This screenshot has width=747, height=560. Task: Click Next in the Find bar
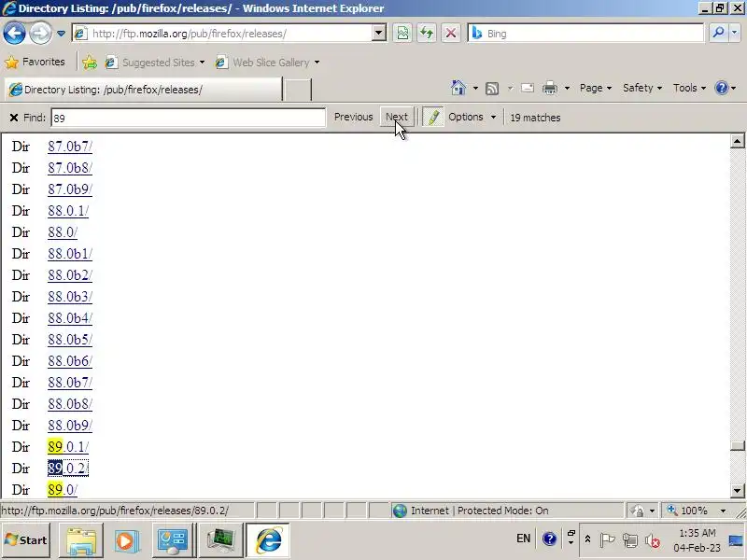point(396,118)
